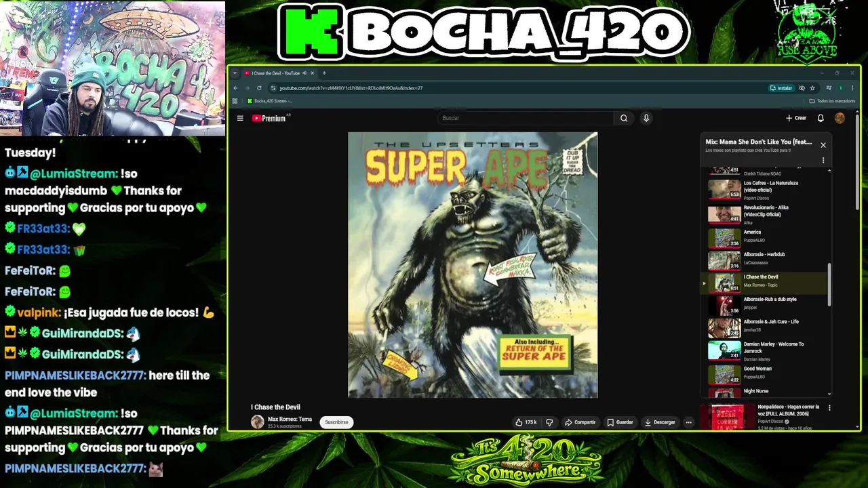Click the Super Ape album video player

click(473, 265)
